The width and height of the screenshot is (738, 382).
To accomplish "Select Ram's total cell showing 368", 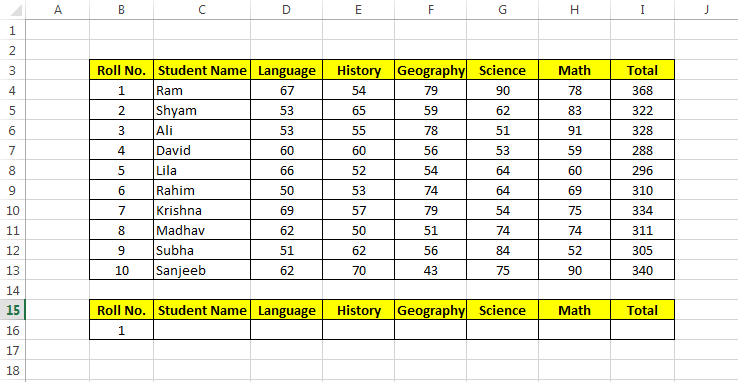I will click(x=642, y=90).
